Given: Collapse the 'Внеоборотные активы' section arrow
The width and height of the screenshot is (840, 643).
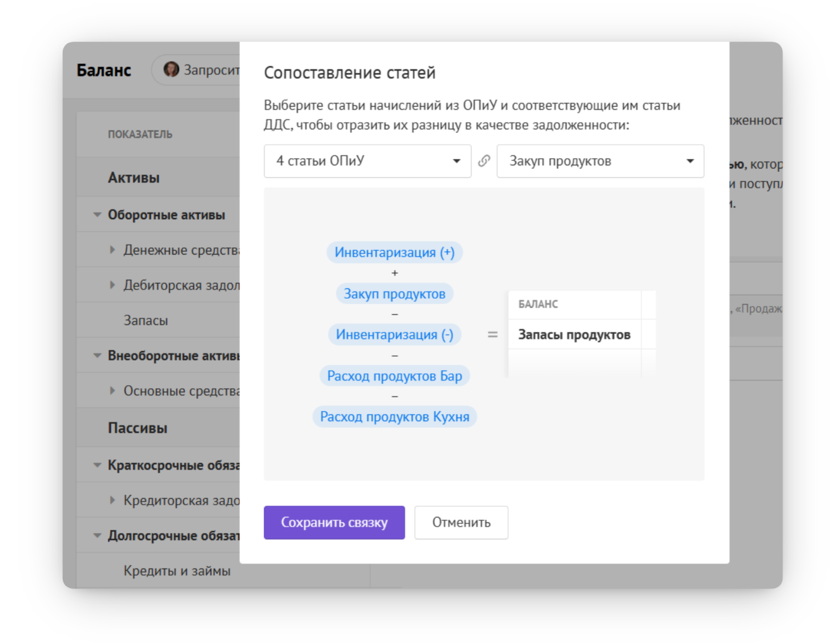Looking at the screenshot, I should pyautogui.click(x=97, y=356).
